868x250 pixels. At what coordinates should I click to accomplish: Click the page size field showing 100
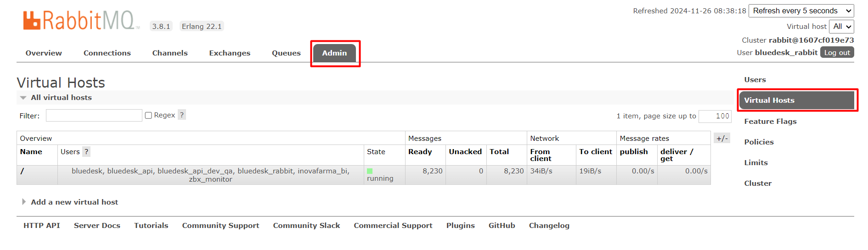point(715,116)
